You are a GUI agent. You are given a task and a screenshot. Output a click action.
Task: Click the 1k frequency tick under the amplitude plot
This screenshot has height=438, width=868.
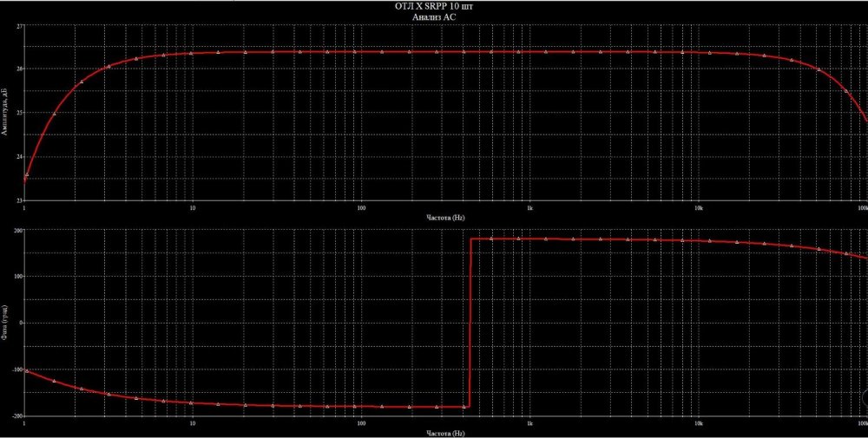pos(529,208)
